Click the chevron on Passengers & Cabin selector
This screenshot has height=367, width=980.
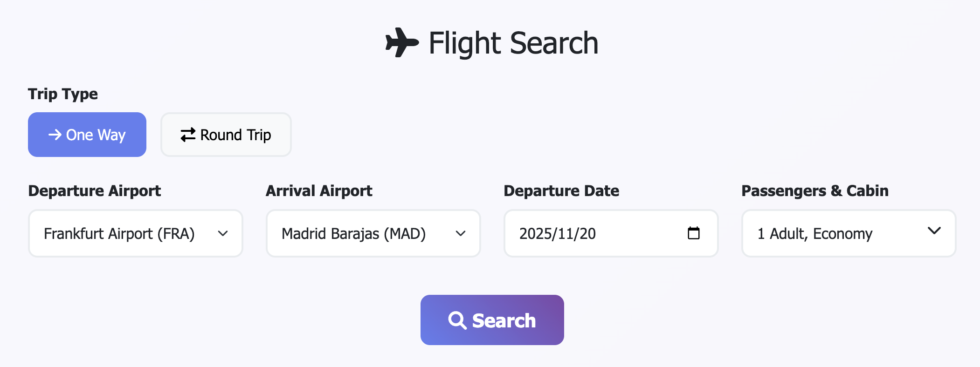pyautogui.click(x=934, y=231)
